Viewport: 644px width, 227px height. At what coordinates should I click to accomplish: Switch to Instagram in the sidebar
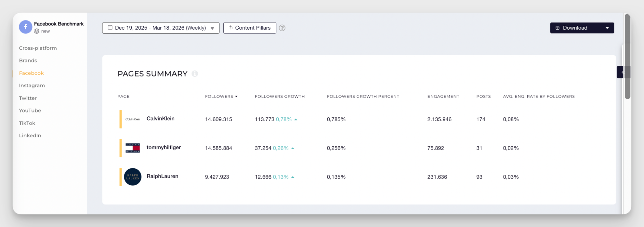coord(32,85)
